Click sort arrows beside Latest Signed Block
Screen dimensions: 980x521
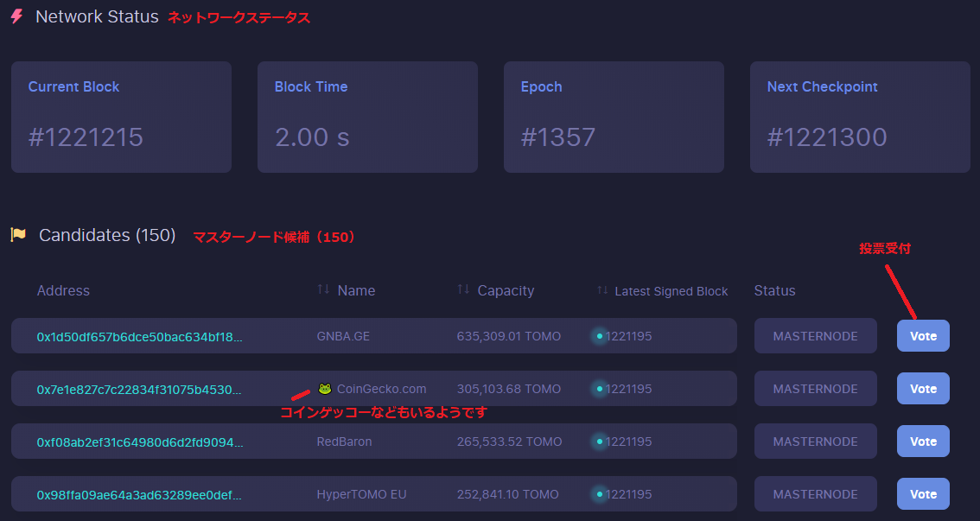click(x=602, y=290)
